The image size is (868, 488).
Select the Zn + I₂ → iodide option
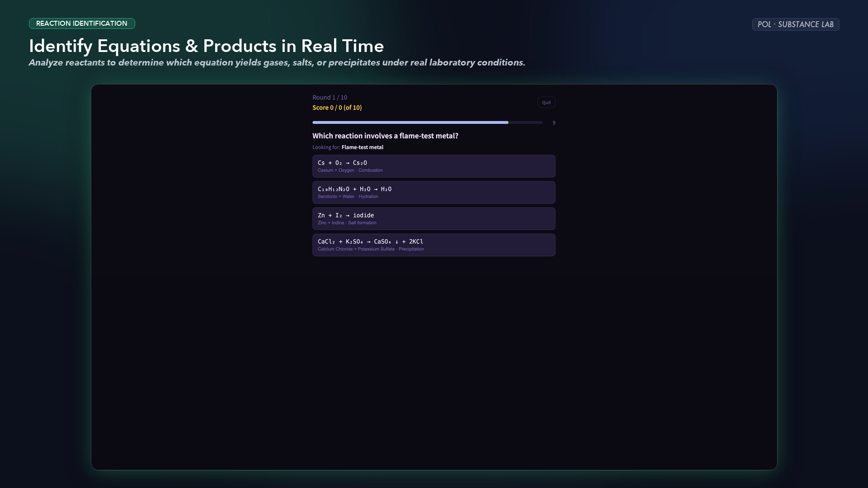434,219
